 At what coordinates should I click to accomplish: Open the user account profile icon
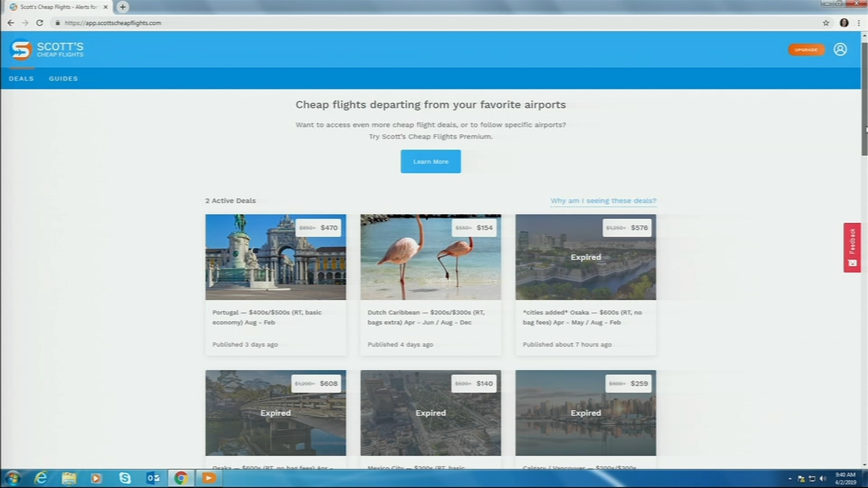(x=840, y=49)
